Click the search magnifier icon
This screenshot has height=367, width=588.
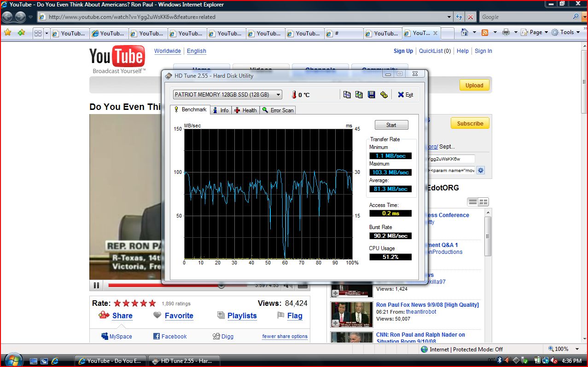coord(576,17)
